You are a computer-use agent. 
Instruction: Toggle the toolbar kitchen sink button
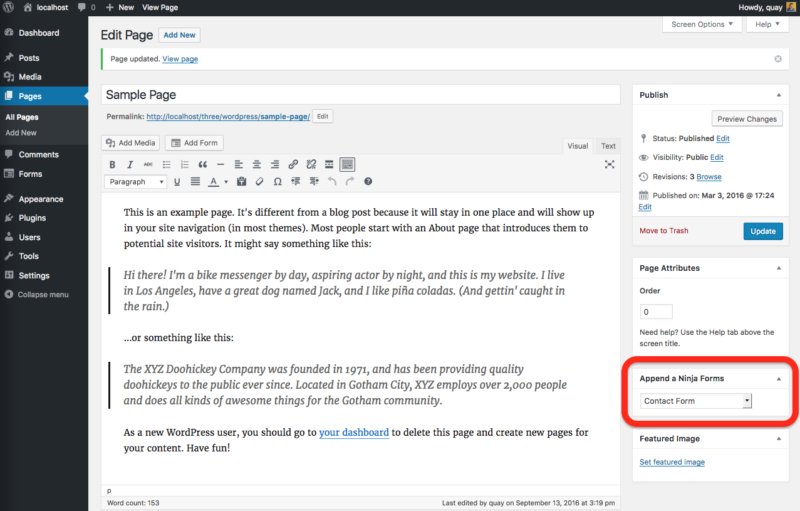(x=346, y=164)
